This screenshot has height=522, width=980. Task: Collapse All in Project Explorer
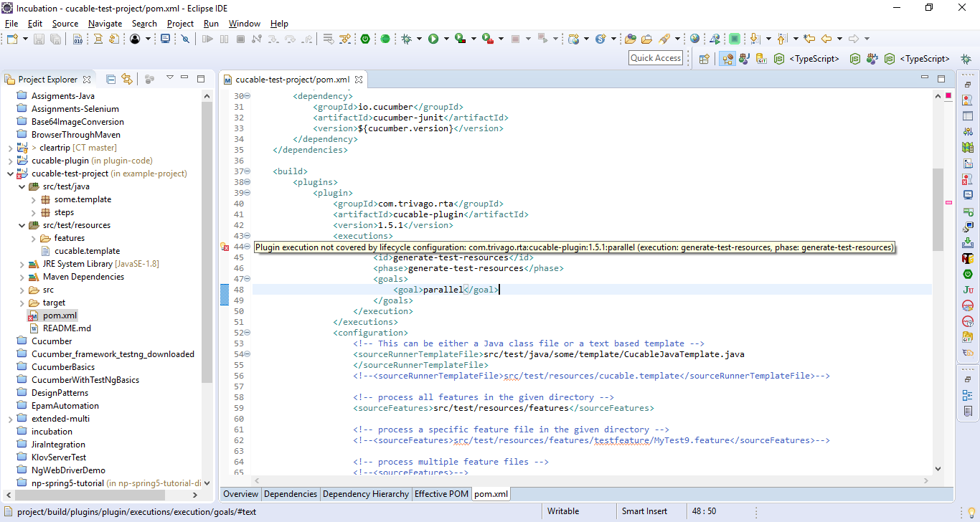pos(110,79)
